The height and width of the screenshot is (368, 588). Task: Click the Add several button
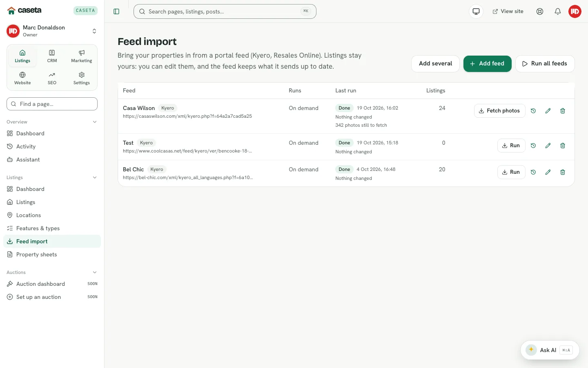(x=435, y=64)
